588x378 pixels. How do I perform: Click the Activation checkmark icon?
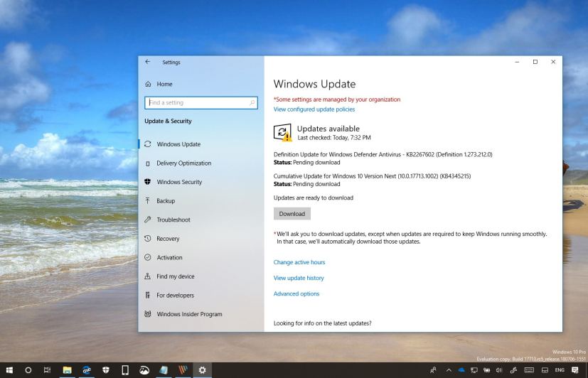[148, 257]
